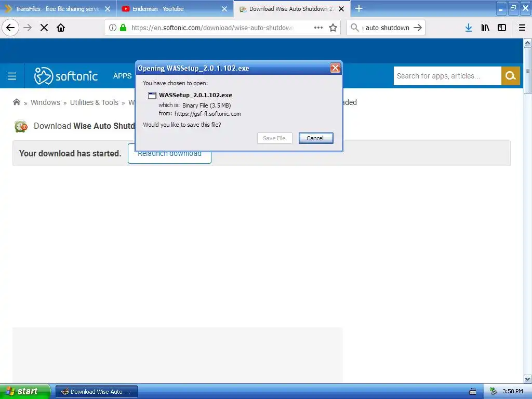This screenshot has width=532, height=399.
Task: Click the system tray network icon
Action: pos(494,391)
